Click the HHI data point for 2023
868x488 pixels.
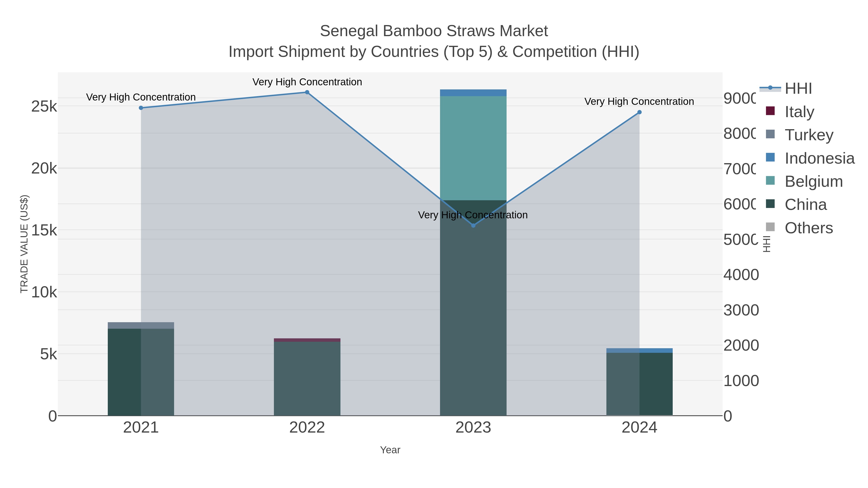click(473, 225)
